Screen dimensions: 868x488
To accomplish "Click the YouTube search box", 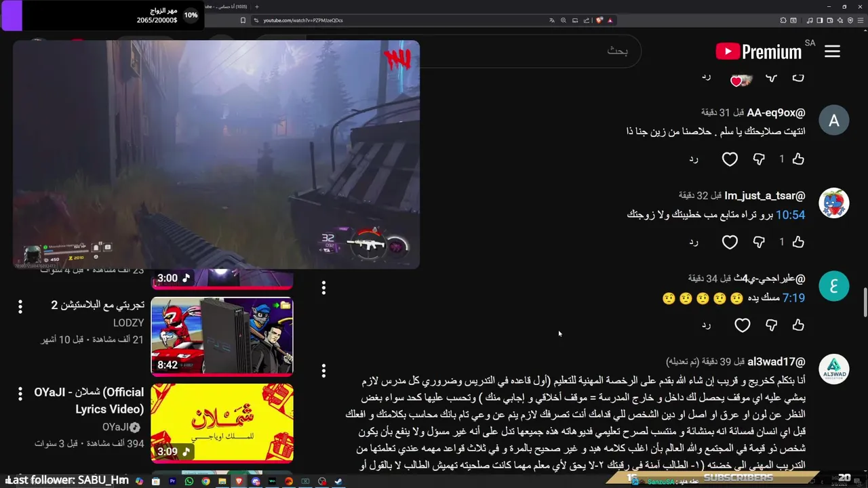I will (x=529, y=51).
